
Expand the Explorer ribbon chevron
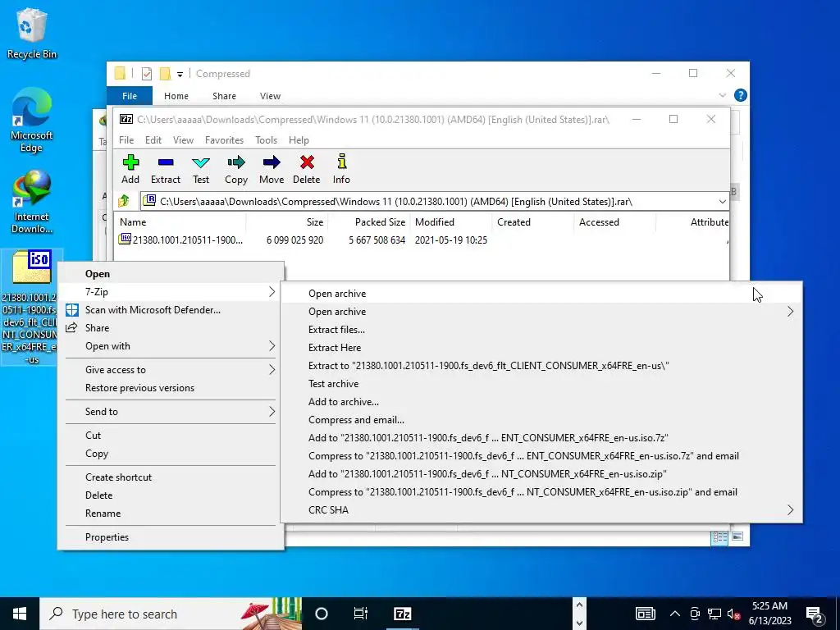point(722,95)
